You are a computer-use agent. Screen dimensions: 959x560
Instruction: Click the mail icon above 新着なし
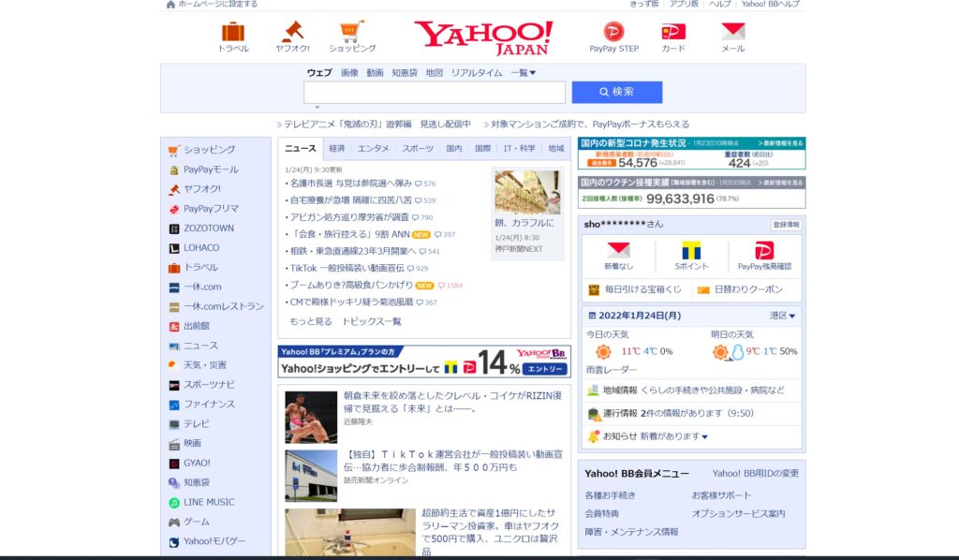click(x=618, y=250)
